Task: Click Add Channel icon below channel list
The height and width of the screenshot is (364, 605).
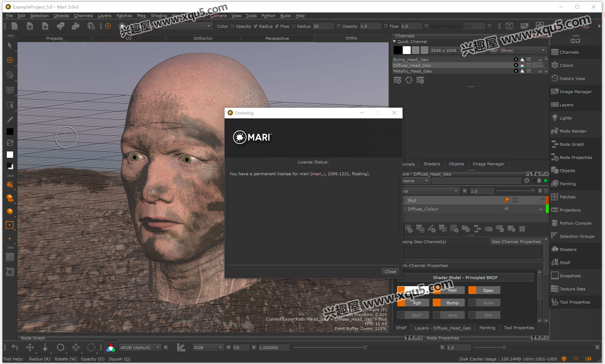Action: tap(398, 80)
